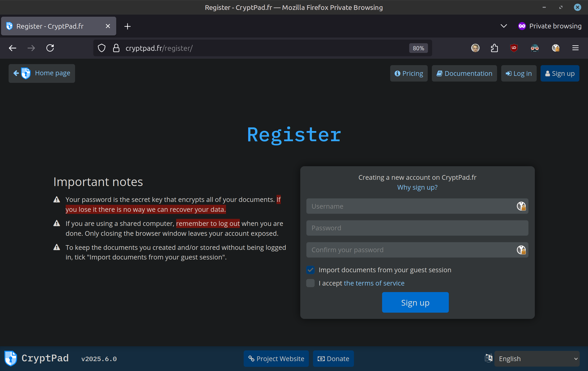The image size is (588, 371).
Task: Uncheck Import documents from guest session
Action: pyautogui.click(x=310, y=270)
